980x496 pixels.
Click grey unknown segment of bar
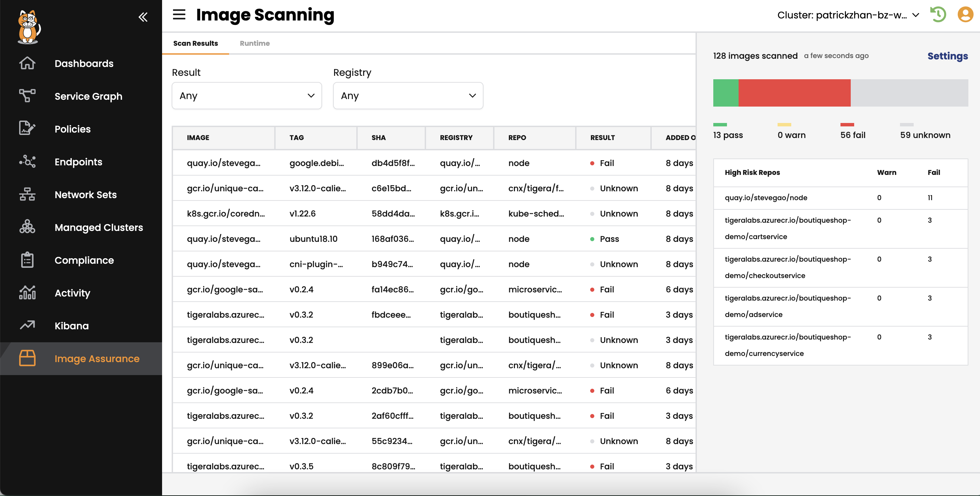pyautogui.click(x=909, y=93)
